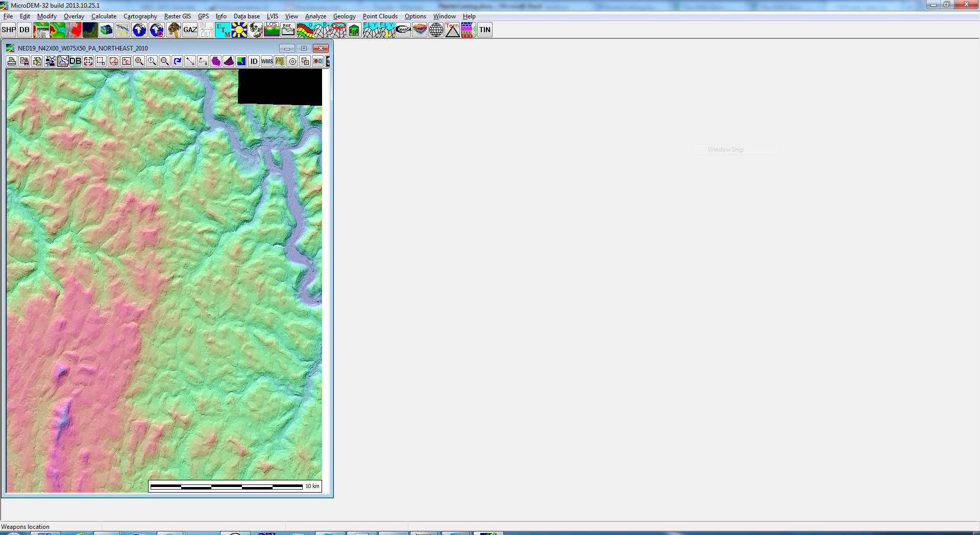This screenshot has height=535, width=980.
Task: Click the zoom in magnifier on map toolbar
Action: (139, 61)
